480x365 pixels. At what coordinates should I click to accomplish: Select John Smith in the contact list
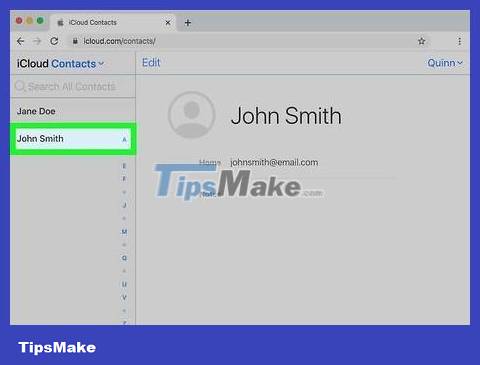tap(73, 139)
